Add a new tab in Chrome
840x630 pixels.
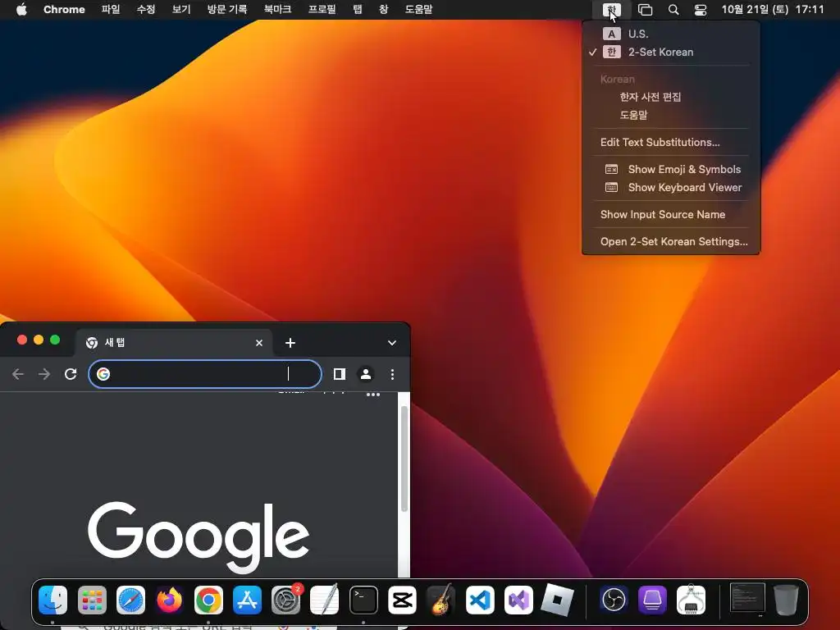coord(290,343)
